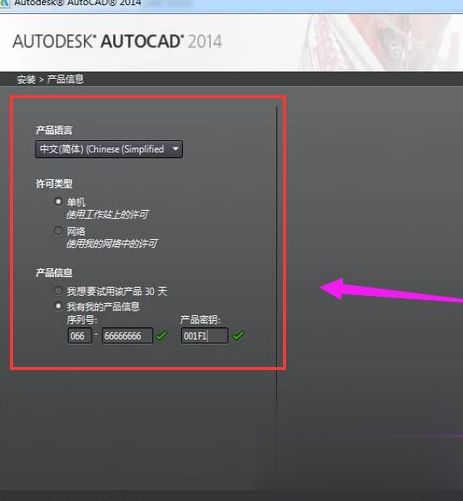Click the 使用工作站上的许可 description text
The image size is (463, 501).
(x=107, y=214)
